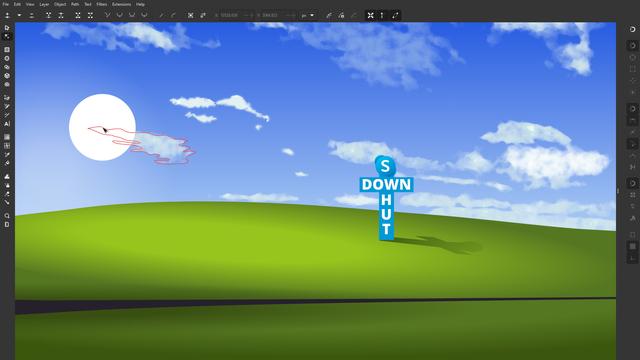This screenshot has width=640, height=360.
Task: Click Delete segment between nodes button
Action: pyautogui.click(x=90, y=16)
